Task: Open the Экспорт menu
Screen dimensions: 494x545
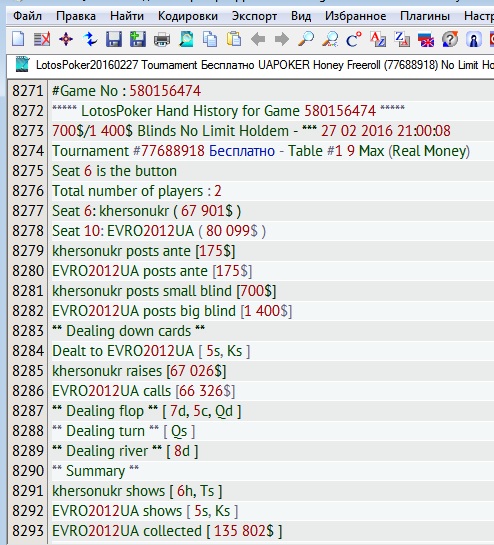Action: tap(254, 16)
